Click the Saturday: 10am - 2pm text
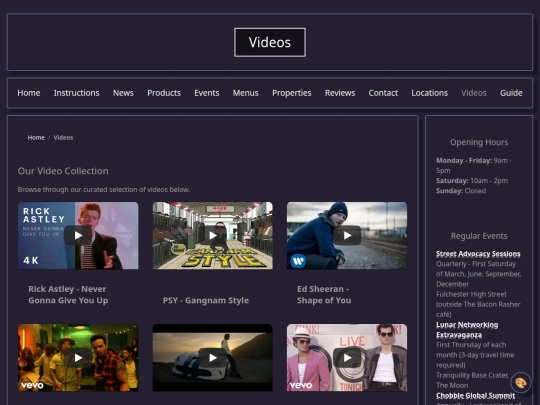 click(x=472, y=180)
